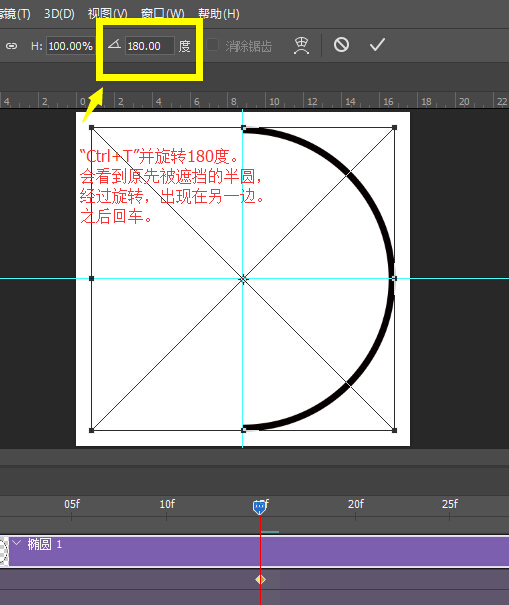This screenshot has height=605, width=509.
Task: Switch to warp mode icon
Action: point(301,46)
